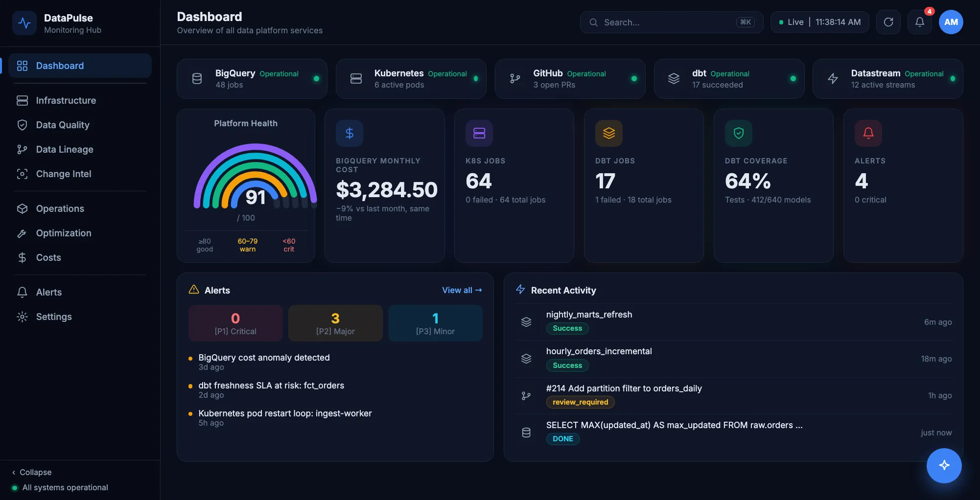The image size is (980, 500).
Task: Open Optimization in the sidebar
Action: [x=80, y=233]
